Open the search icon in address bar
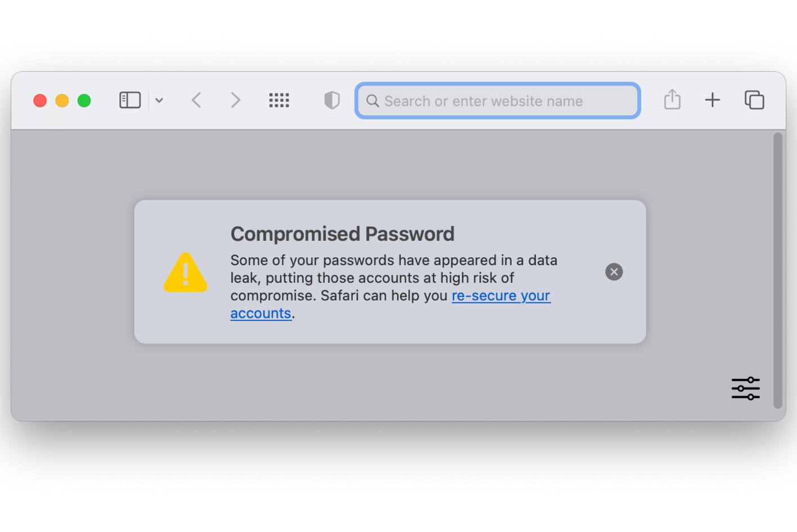This screenshot has width=797, height=532. click(x=372, y=101)
